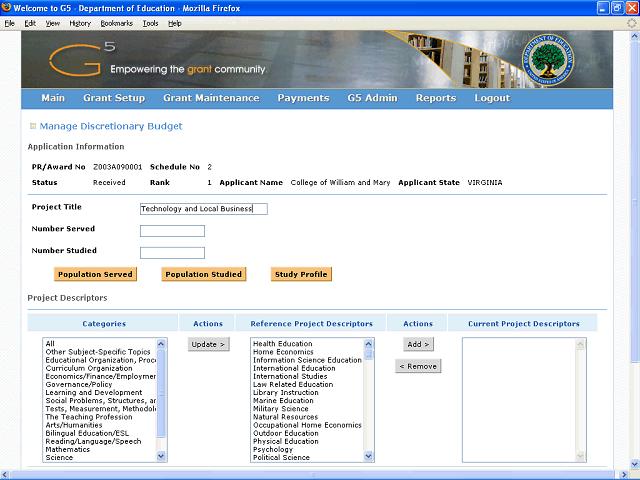This screenshot has height=480, width=640.
Task: Select 'Library Instruction' descriptor
Action: pyautogui.click(x=286, y=393)
